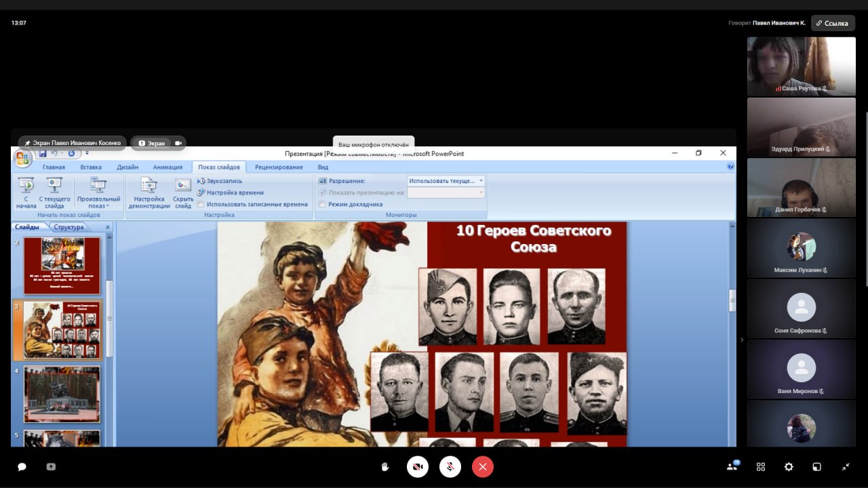868x488 pixels.
Task: Open the Главная ribbon tab
Action: click(x=54, y=167)
